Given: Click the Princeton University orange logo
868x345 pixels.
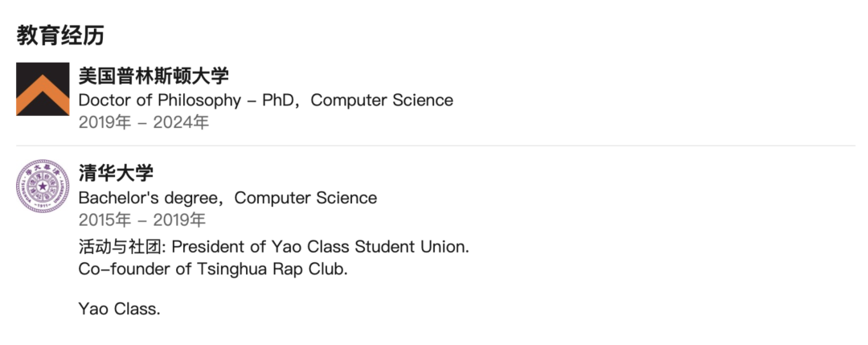Looking at the screenshot, I should 43,89.
